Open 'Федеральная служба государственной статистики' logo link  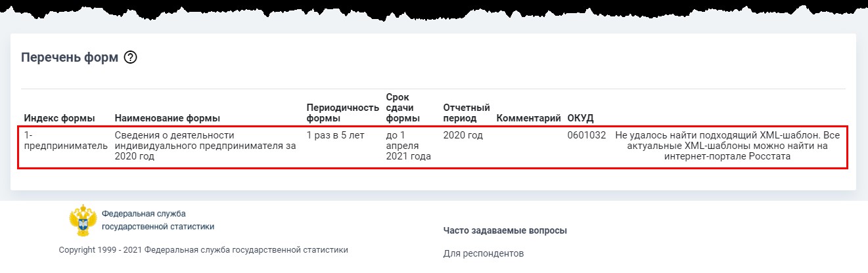pos(158,220)
